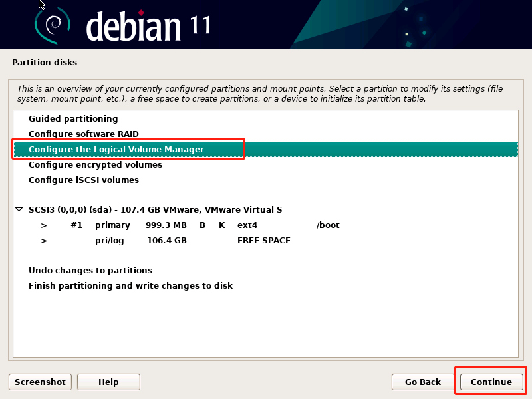Select Guided partitioning option
The height and width of the screenshot is (399, 532).
(x=73, y=119)
